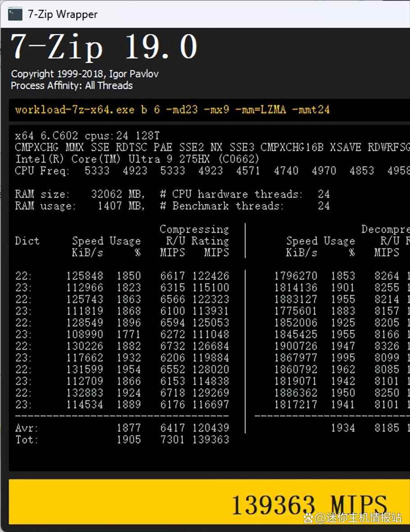The width and height of the screenshot is (410, 532).
Task: Click decompression speed value 1867977
Action: [296, 358]
